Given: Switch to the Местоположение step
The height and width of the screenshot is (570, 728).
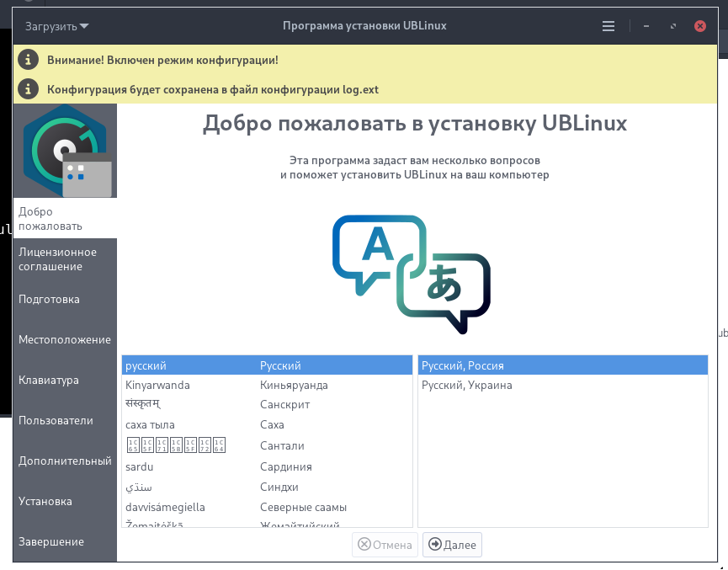Looking at the screenshot, I should tap(65, 339).
